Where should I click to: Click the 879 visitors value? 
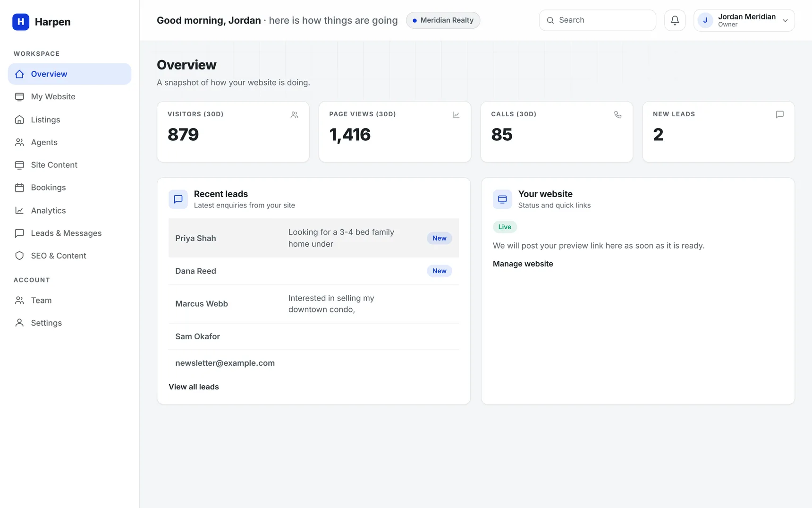pyautogui.click(x=183, y=135)
